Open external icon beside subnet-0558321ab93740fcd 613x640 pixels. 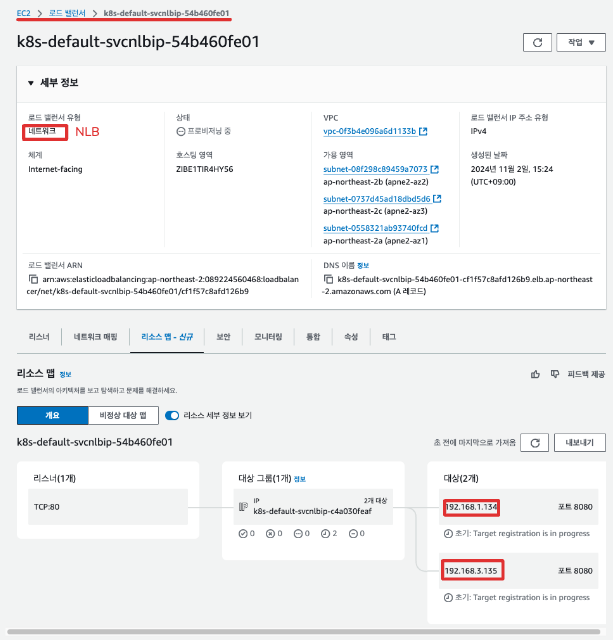(435, 228)
